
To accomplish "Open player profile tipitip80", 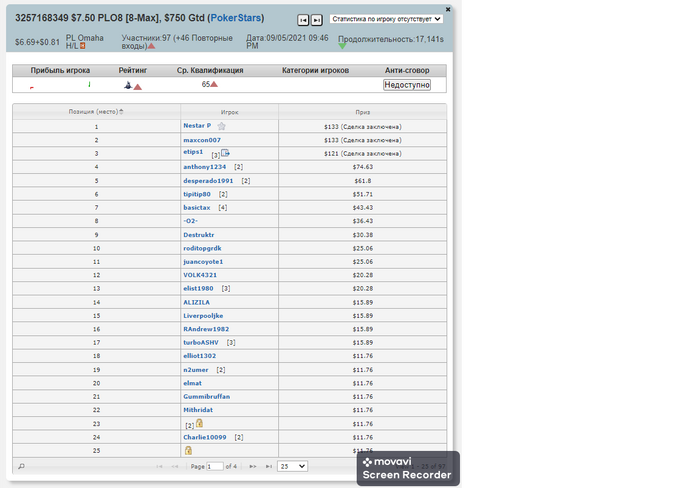I will point(197,194).
